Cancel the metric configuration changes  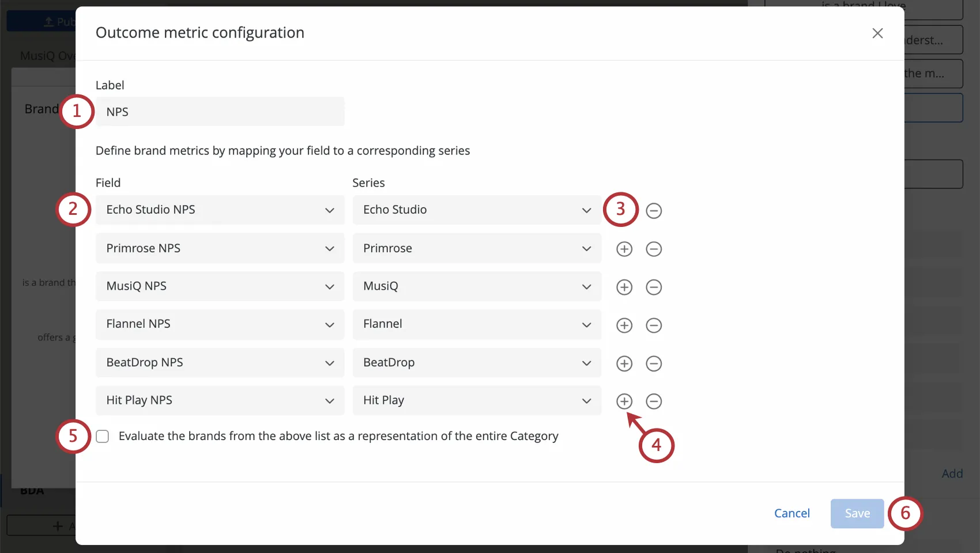click(791, 513)
